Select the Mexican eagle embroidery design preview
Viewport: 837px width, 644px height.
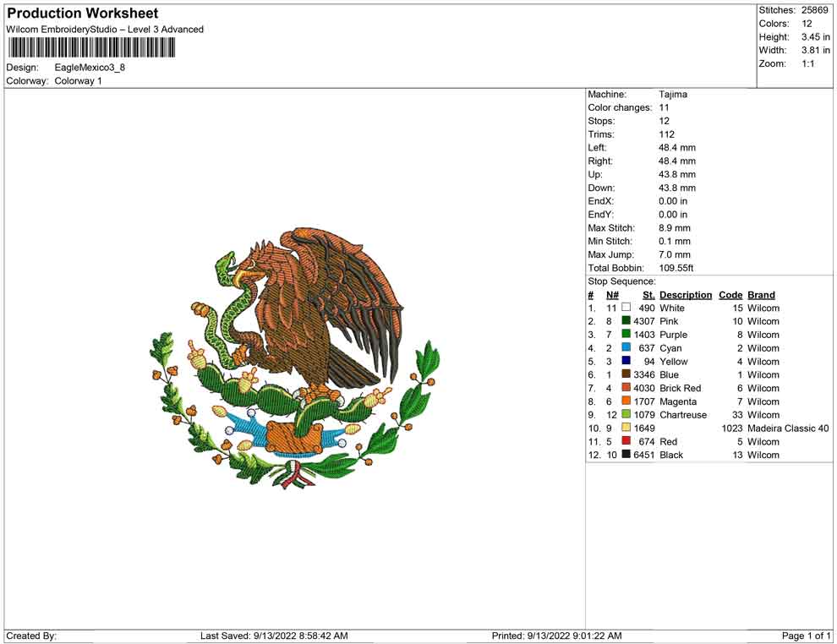pos(295,357)
